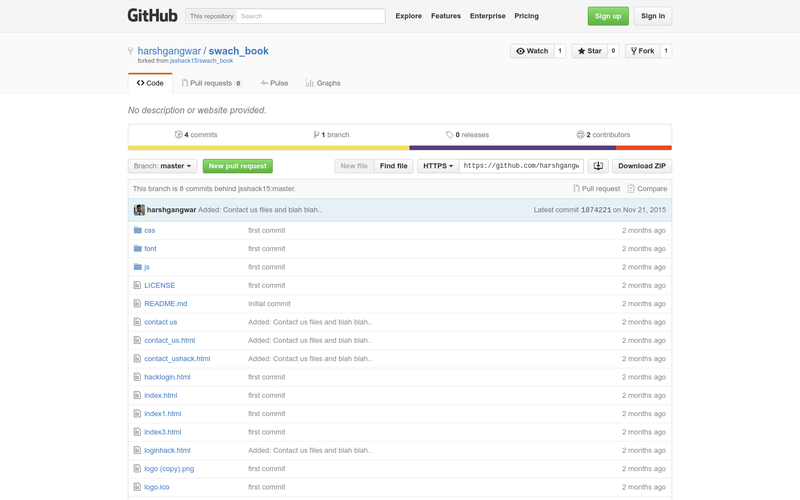Viewport: 800px width, 500px height.
Task: Click the js folder icon
Action: click(x=137, y=267)
